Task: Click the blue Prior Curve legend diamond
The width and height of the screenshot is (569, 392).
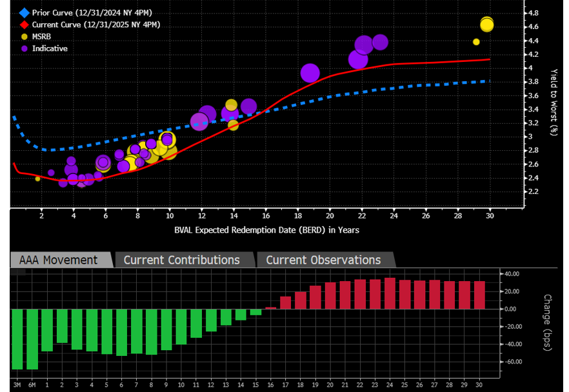Action: click(25, 13)
